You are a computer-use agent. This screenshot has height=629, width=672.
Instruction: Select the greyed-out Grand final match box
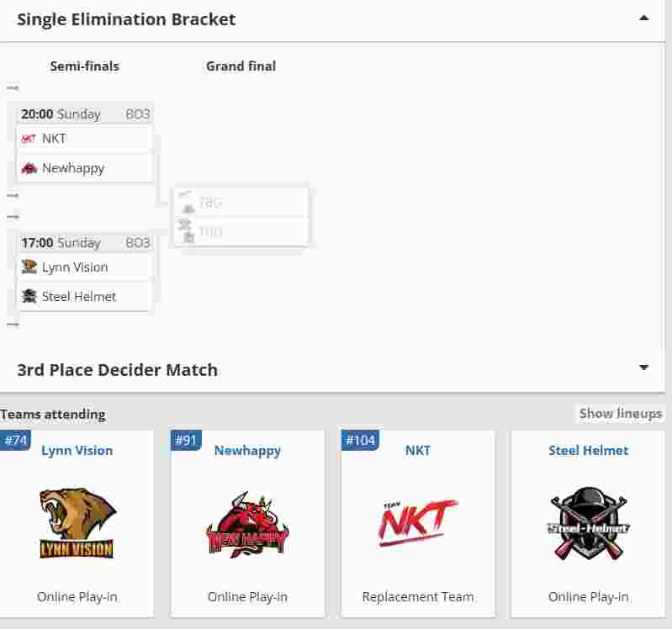(x=241, y=217)
